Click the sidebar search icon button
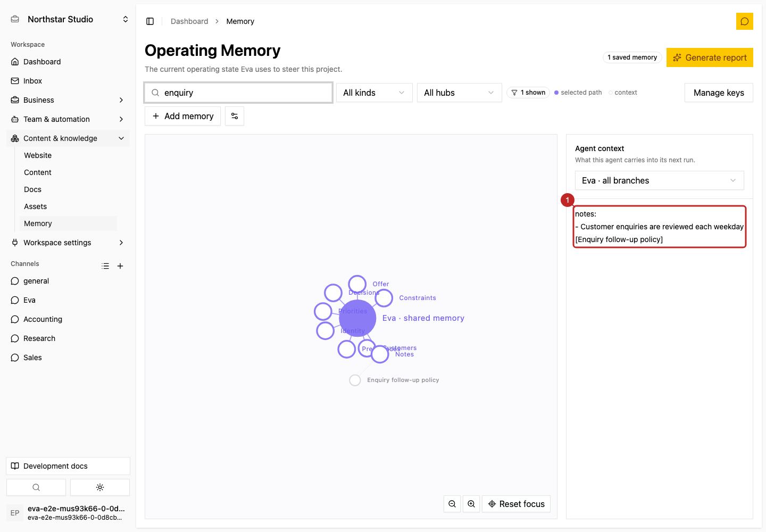Screen dimensions: 766x532 (x=36, y=487)
